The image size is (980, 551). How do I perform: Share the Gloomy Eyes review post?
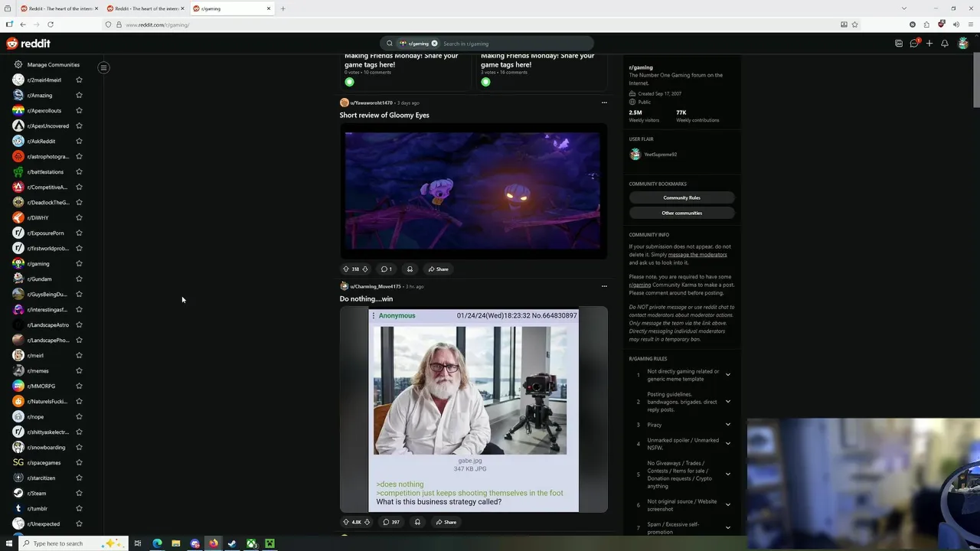point(439,269)
